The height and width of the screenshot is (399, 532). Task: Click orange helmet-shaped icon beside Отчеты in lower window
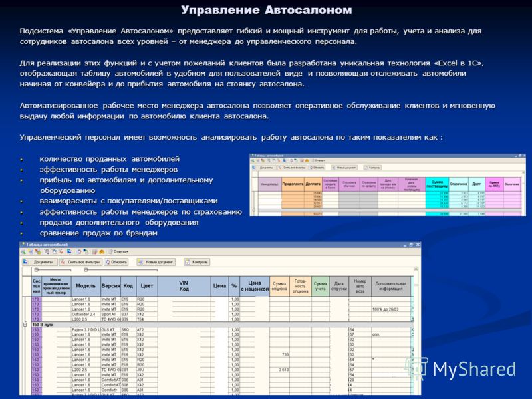click(102, 252)
